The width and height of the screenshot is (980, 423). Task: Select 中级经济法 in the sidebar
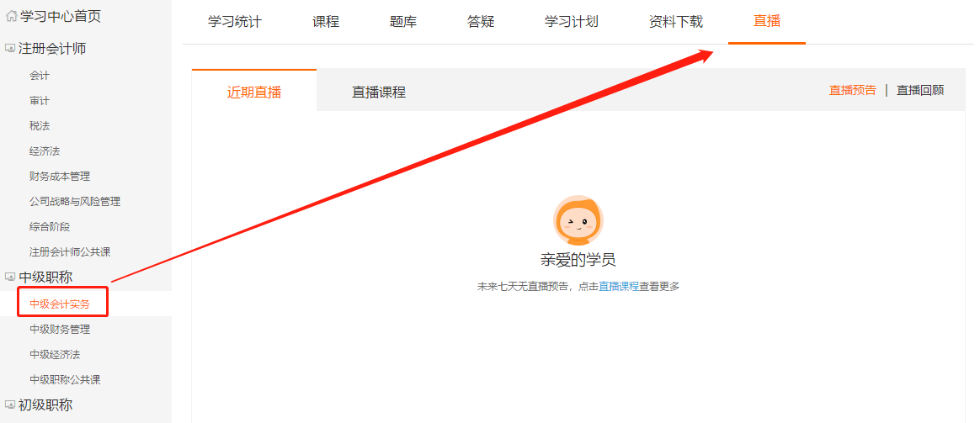pyautogui.click(x=55, y=354)
